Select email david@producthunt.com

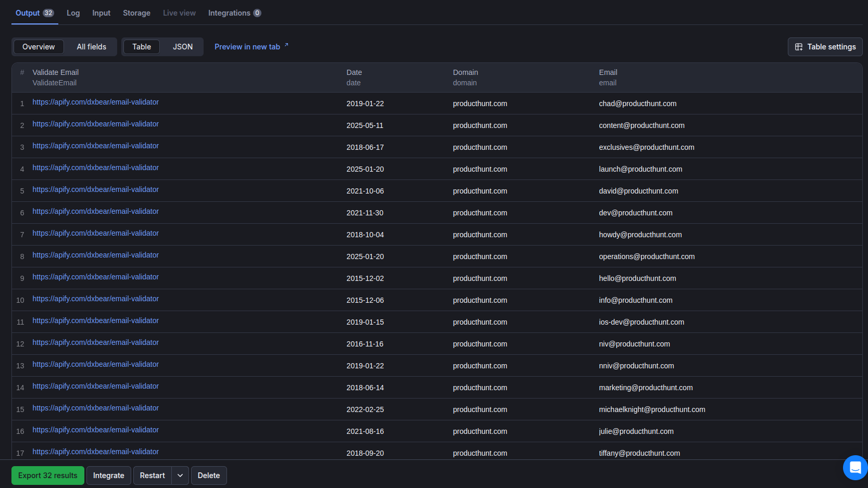(x=639, y=191)
